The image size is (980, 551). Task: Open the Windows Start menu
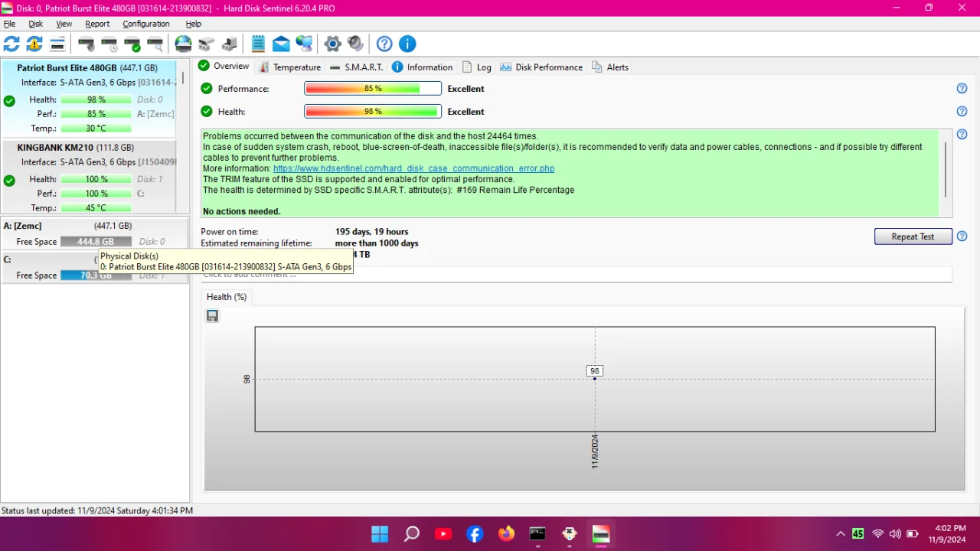pyautogui.click(x=380, y=534)
